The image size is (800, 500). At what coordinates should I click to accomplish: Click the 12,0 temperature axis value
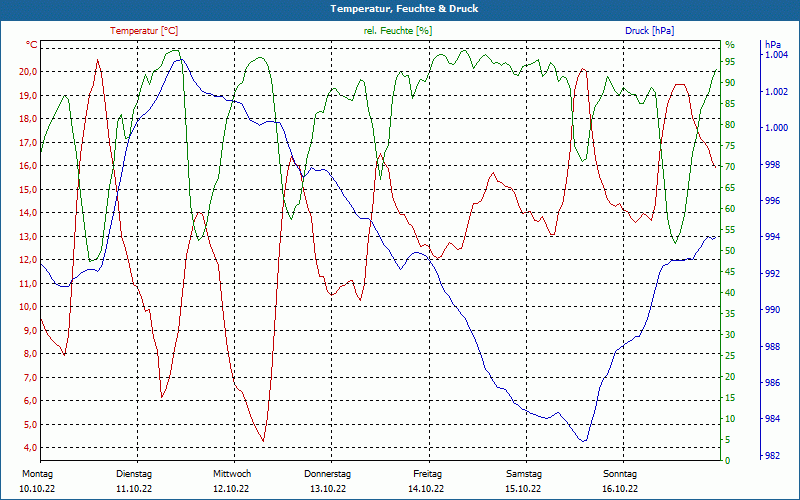tap(28, 260)
